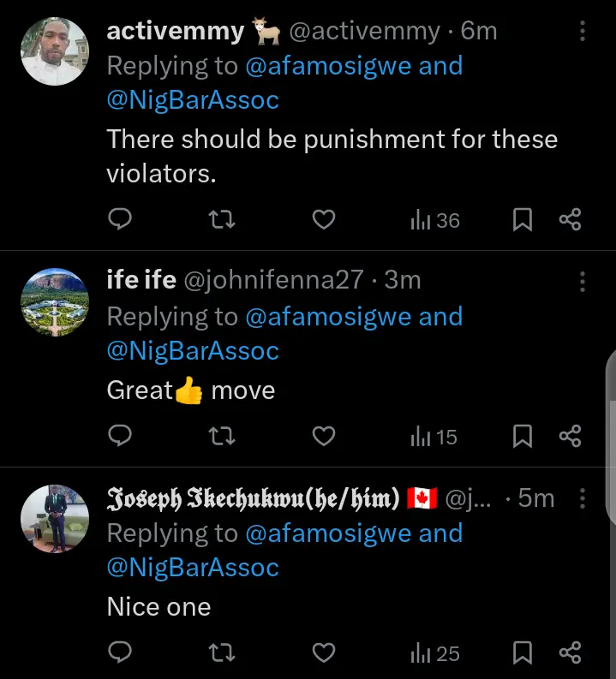Open ife ife's landscape profile avatar

(54, 302)
